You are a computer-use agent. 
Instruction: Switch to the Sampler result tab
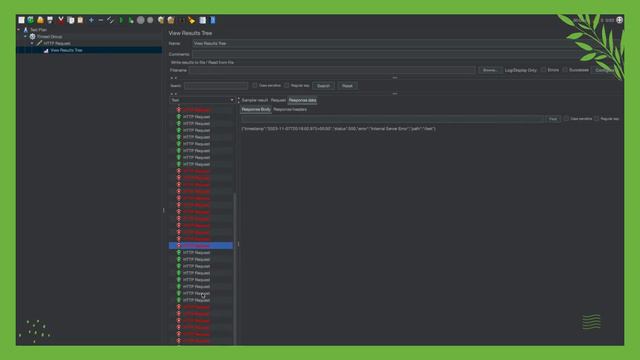tap(255, 100)
